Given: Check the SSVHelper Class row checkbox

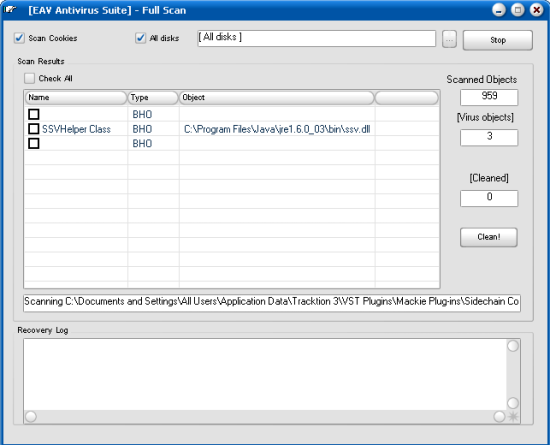Looking at the screenshot, I should (34, 129).
